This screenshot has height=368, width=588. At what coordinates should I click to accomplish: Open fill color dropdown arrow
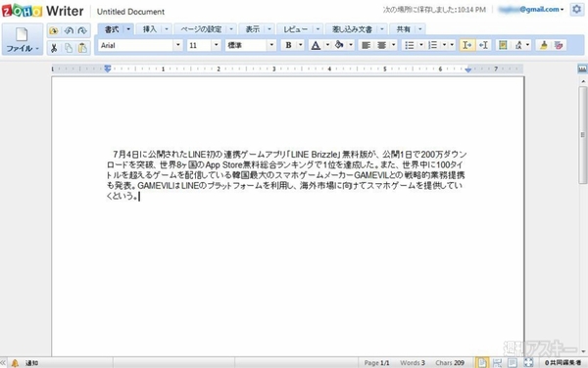[351, 45]
